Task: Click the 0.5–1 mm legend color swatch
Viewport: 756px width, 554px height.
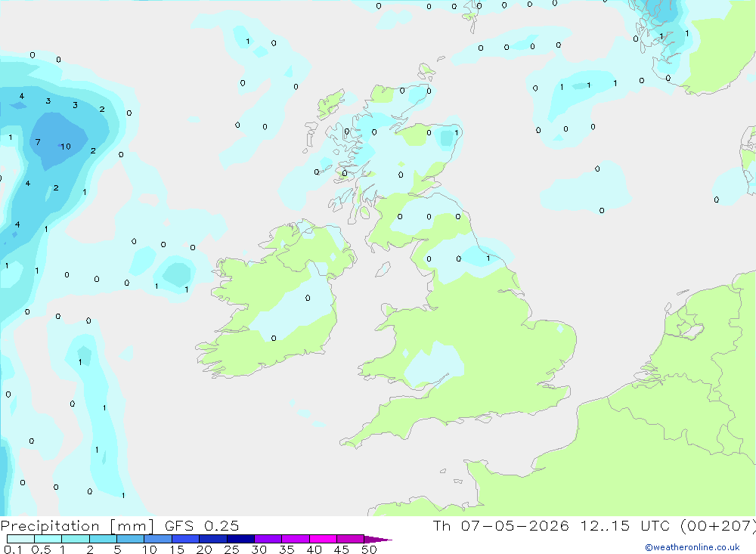Action: (x=48, y=539)
